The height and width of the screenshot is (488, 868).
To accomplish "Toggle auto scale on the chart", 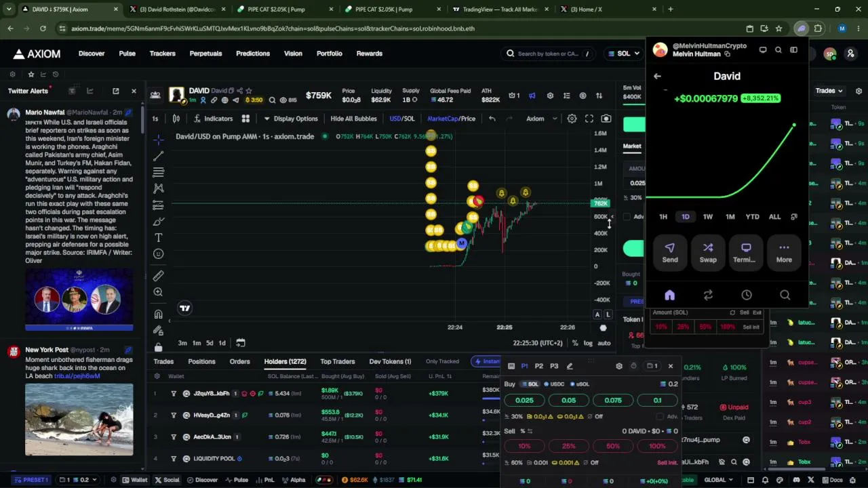I will click(604, 343).
